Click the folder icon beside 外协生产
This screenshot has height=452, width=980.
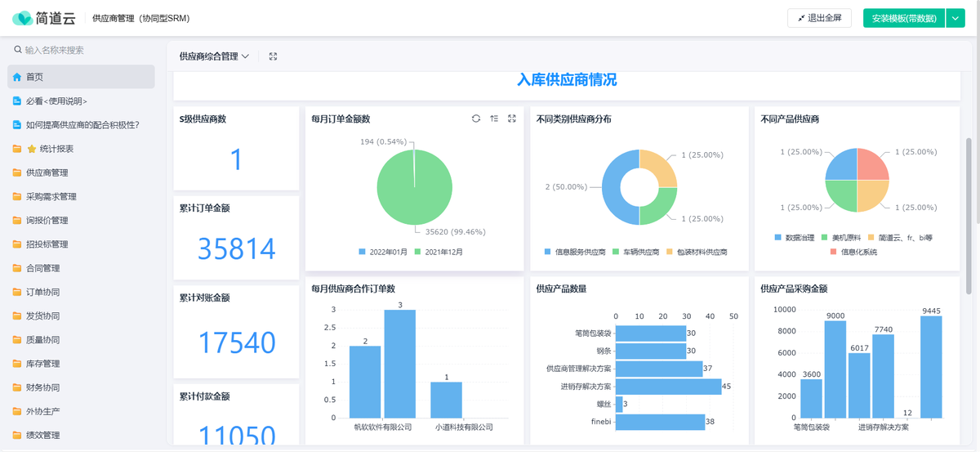(x=17, y=411)
